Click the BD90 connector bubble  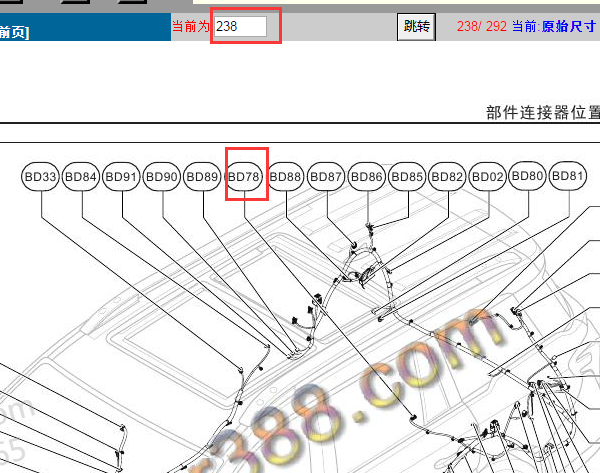click(162, 177)
